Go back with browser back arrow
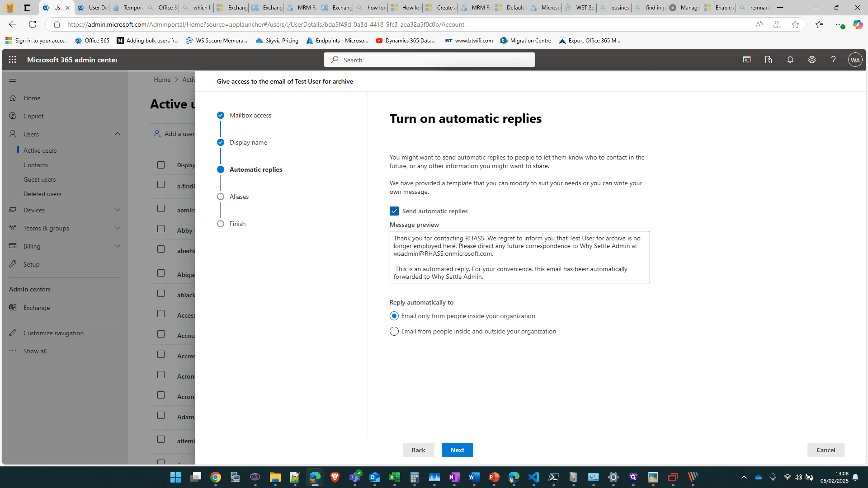Image resolution: width=868 pixels, height=488 pixels. (x=13, y=24)
